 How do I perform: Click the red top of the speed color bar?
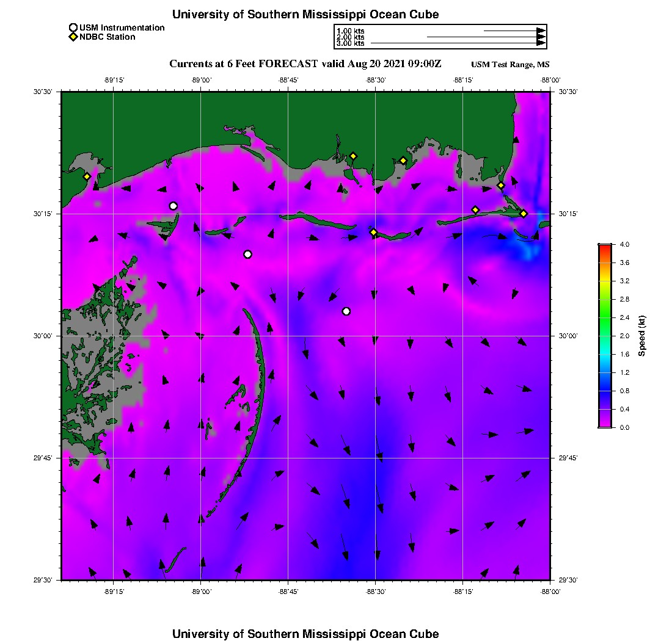605,247
